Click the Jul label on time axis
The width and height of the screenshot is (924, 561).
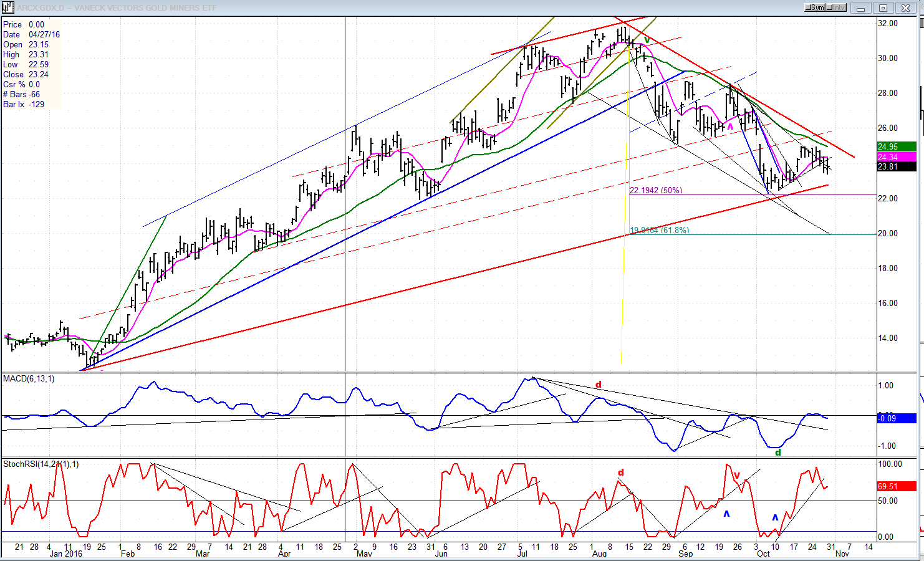pos(522,554)
